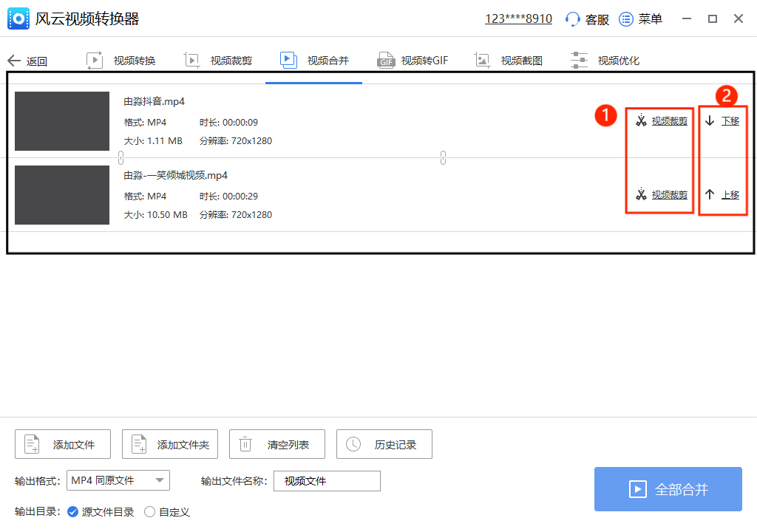Select the 视频转换 tab icon

tap(95, 60)
